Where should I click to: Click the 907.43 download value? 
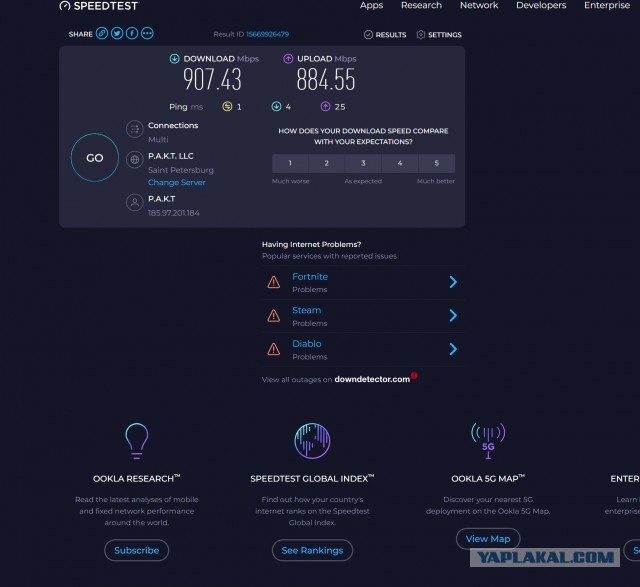(x=212, y=80)
